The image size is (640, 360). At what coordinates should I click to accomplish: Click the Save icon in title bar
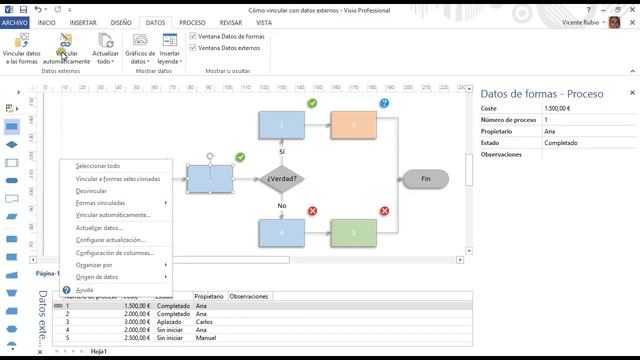pos(23,9)
